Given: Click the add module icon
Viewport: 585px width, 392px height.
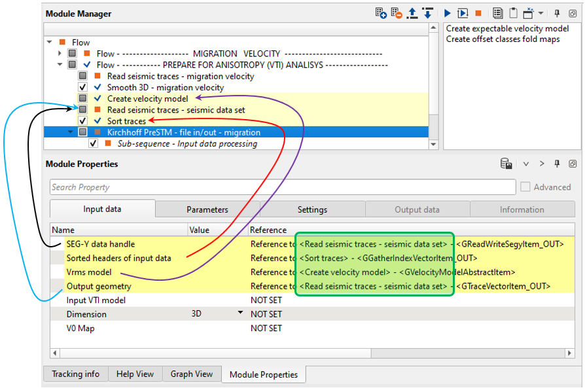Looking at the screenshot, I should 380,13.
